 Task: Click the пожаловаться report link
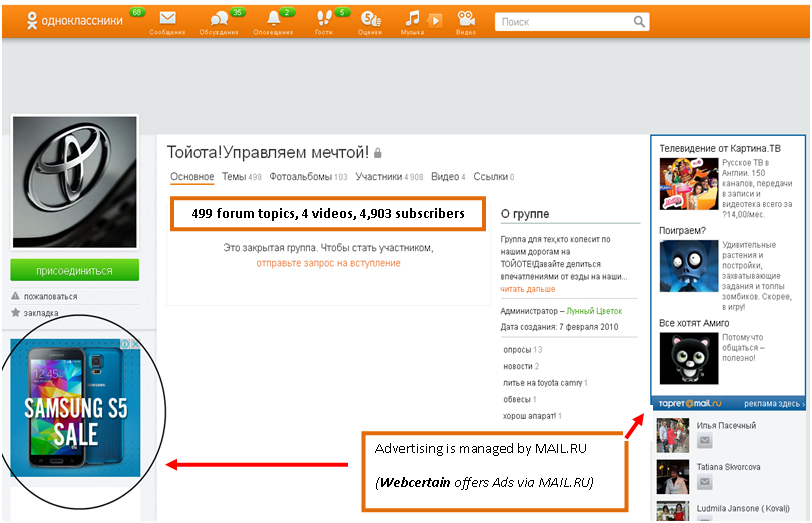pos(49,296)
